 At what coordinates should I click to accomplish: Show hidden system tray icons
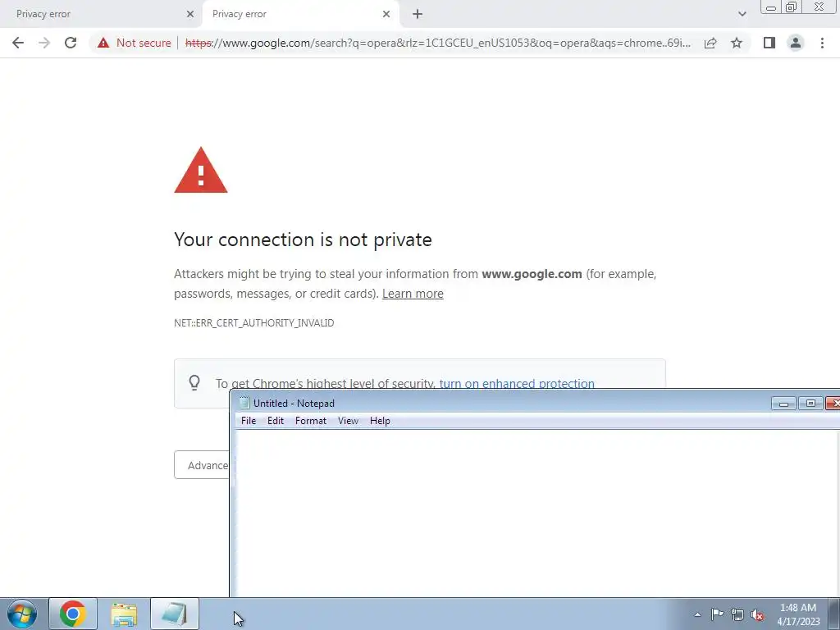697,614
